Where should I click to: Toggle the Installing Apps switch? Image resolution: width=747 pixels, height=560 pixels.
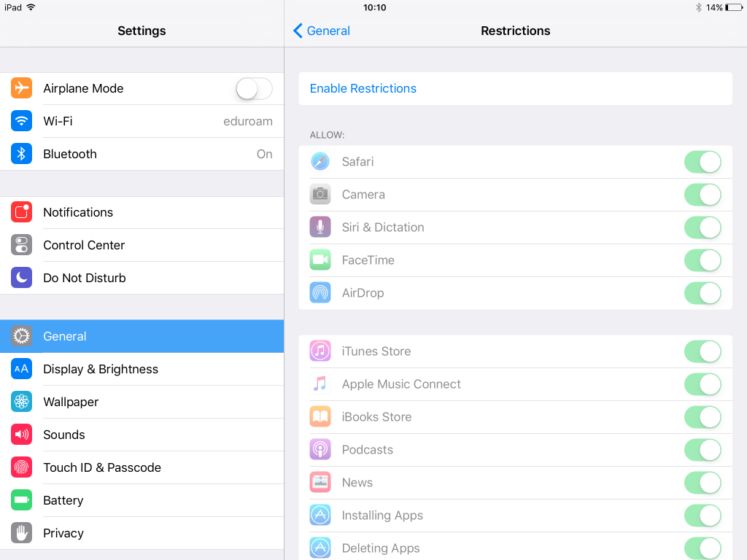tap(703, 516)
